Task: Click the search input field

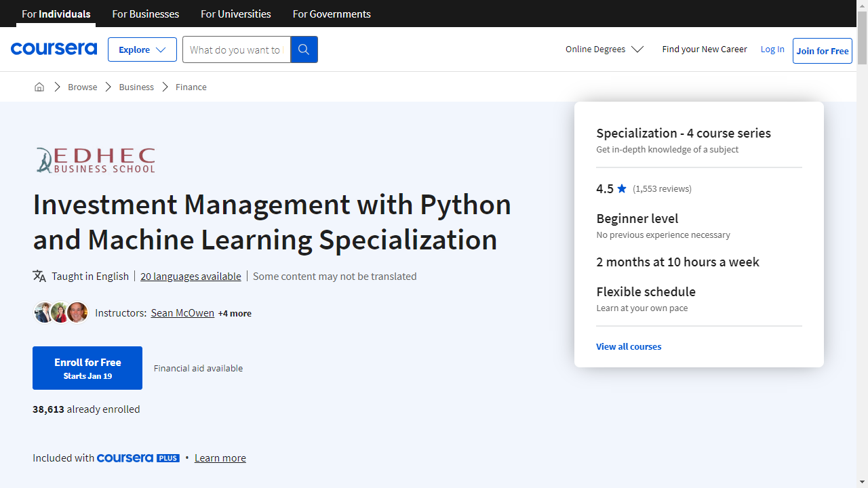Action: coord(237,49)
